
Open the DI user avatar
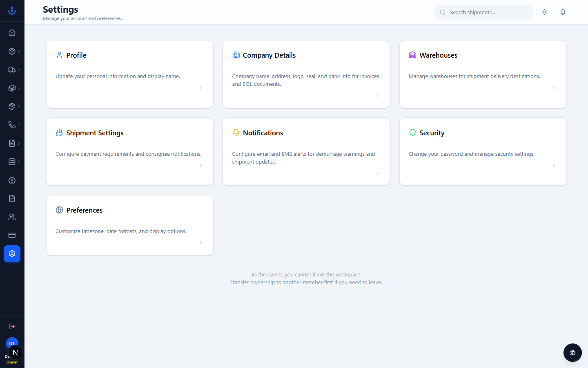pos(12,343)
